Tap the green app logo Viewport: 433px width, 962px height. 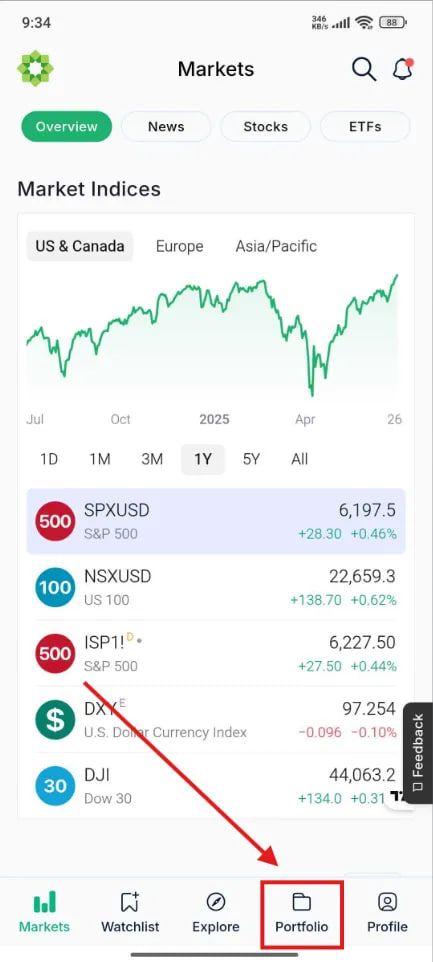point(36,68)
